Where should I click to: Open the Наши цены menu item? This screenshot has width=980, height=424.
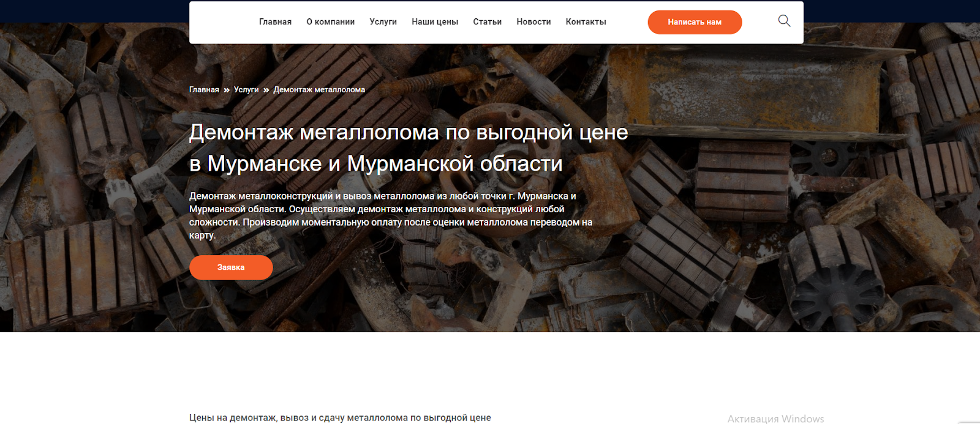(x=435, y=22)
